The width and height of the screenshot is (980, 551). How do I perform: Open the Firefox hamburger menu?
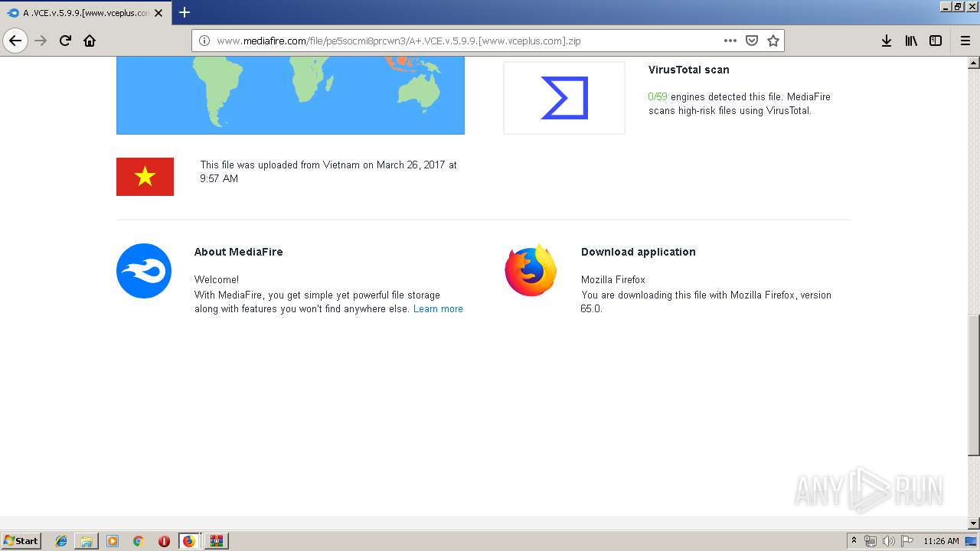click(x=965, y=41)
